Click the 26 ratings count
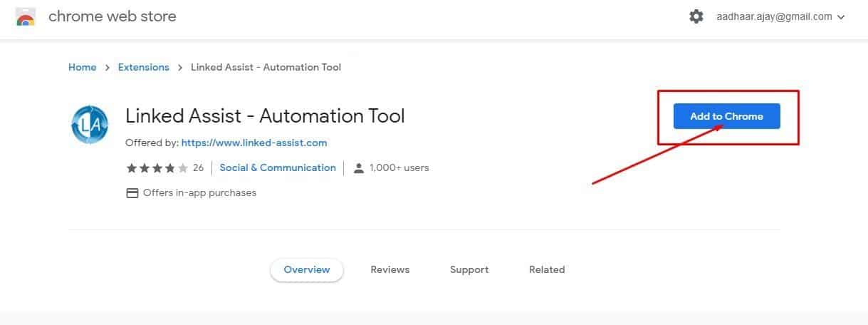Viewport: 868px width, 325px height. tap(198, 168)
